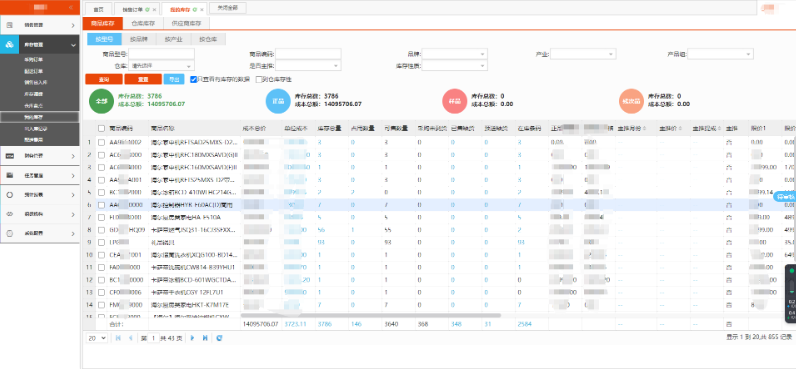The height and width of the screenshot is (369, 796).
Task: Go to next page arrow in pager
Action: click(192, 338)
